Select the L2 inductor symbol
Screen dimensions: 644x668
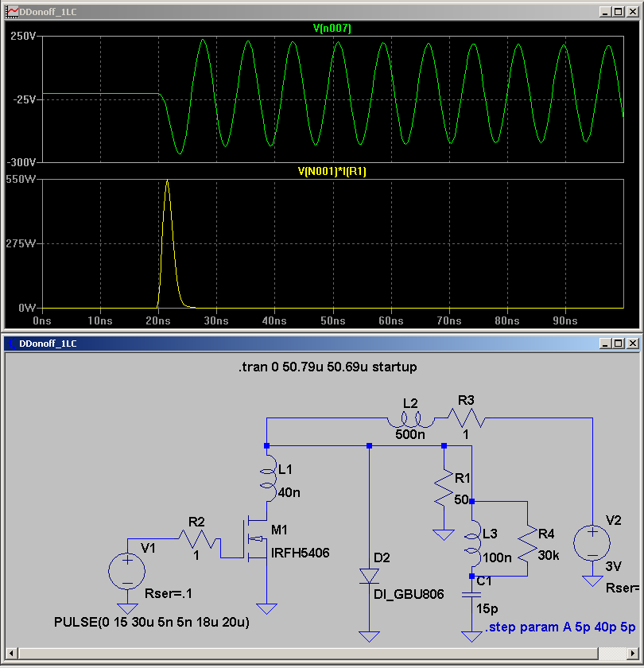click(x=410, y=419)
